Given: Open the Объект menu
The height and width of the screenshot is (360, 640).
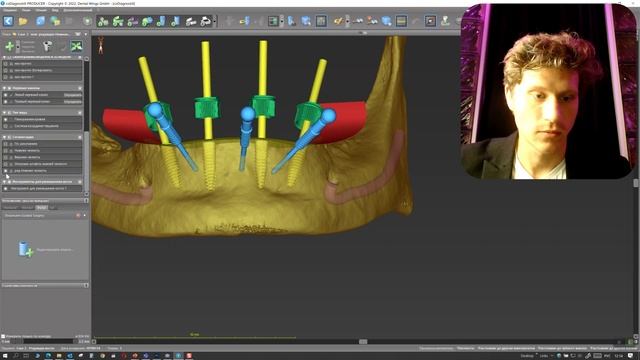Looking at the screenshot, I should point(41,10).
